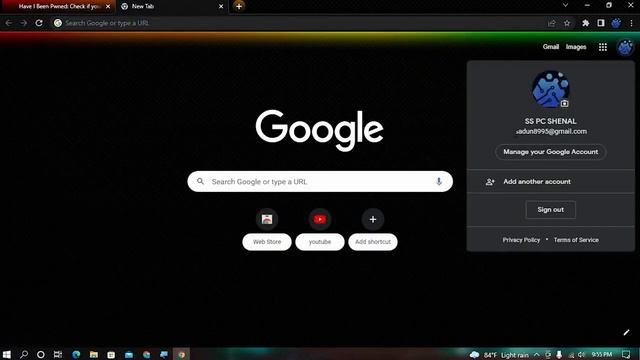Image resolution: width=640 pixels, height=360 pixels.
Task: Click Add shortcut tile
Action: click(x=373, y=229)
